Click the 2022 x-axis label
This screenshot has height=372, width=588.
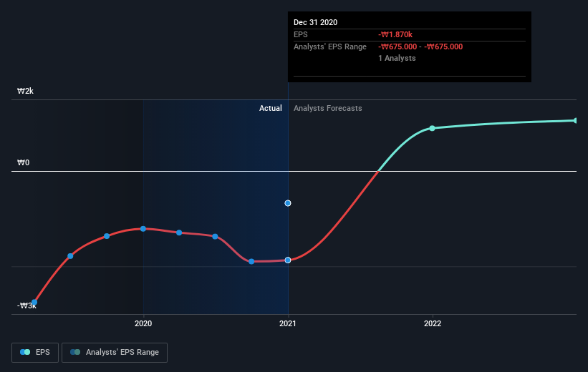tap(433, 323)
